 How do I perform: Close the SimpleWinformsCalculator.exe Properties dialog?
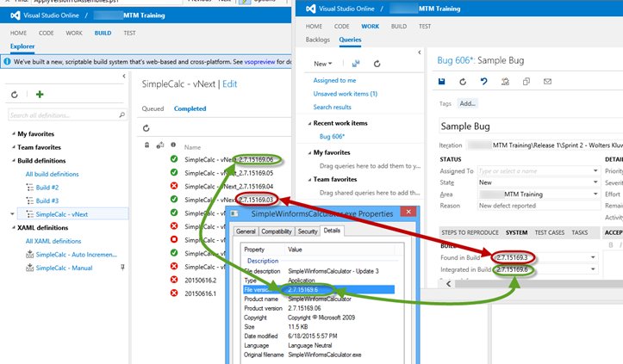tap(408, 212)
